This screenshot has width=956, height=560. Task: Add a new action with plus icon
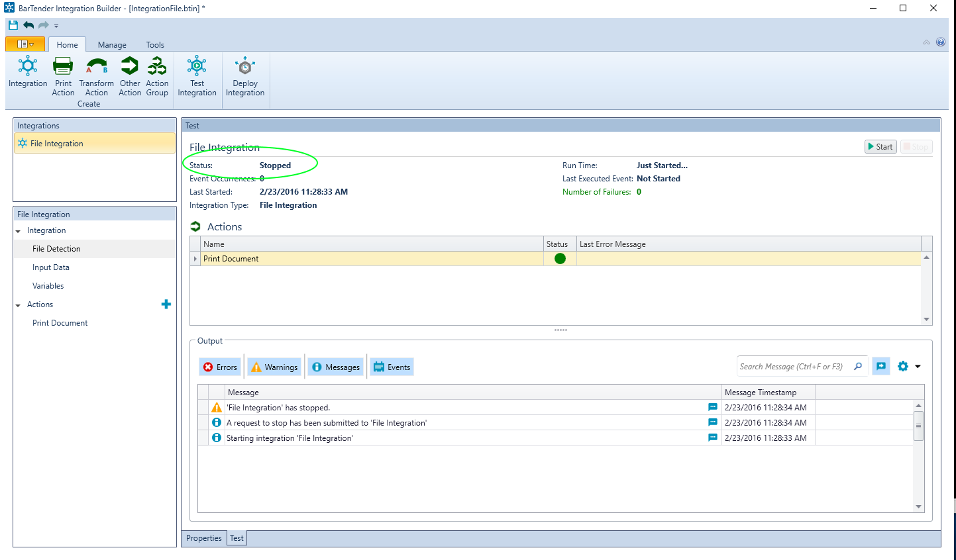(x=166, y=304)
